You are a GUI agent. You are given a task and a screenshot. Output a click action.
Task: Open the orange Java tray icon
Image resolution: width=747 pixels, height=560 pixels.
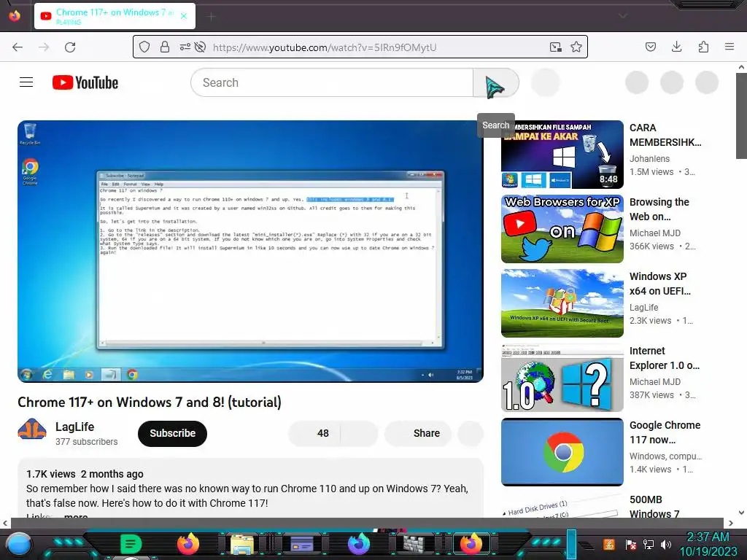pos(609,544)
